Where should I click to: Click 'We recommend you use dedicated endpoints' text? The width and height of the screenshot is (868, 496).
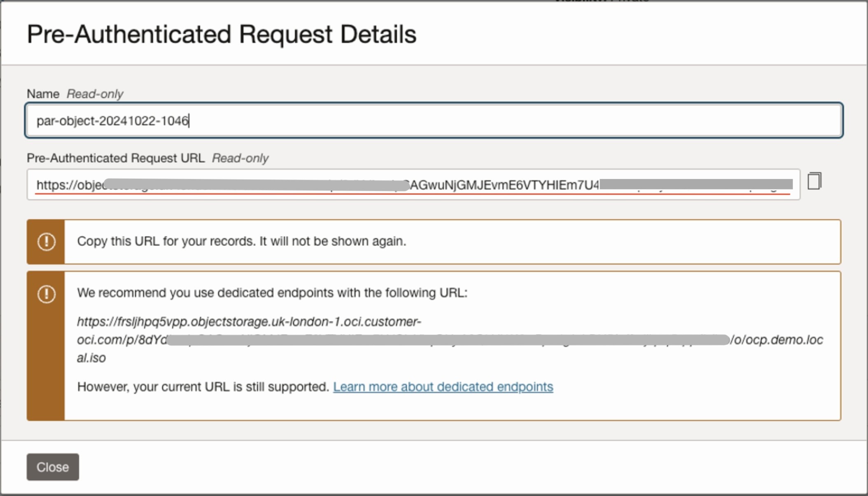coord(272,293)
